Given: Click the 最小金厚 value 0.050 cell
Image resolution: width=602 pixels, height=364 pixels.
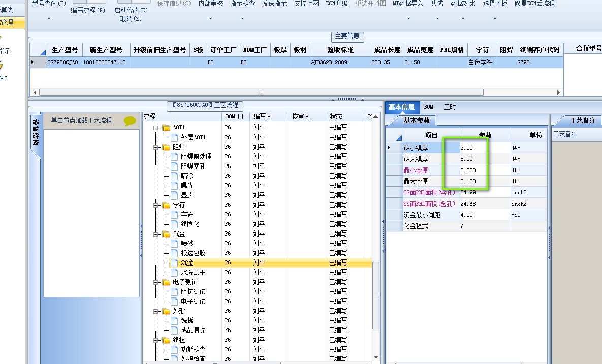Looking at the screenshot, I should 485,170.
